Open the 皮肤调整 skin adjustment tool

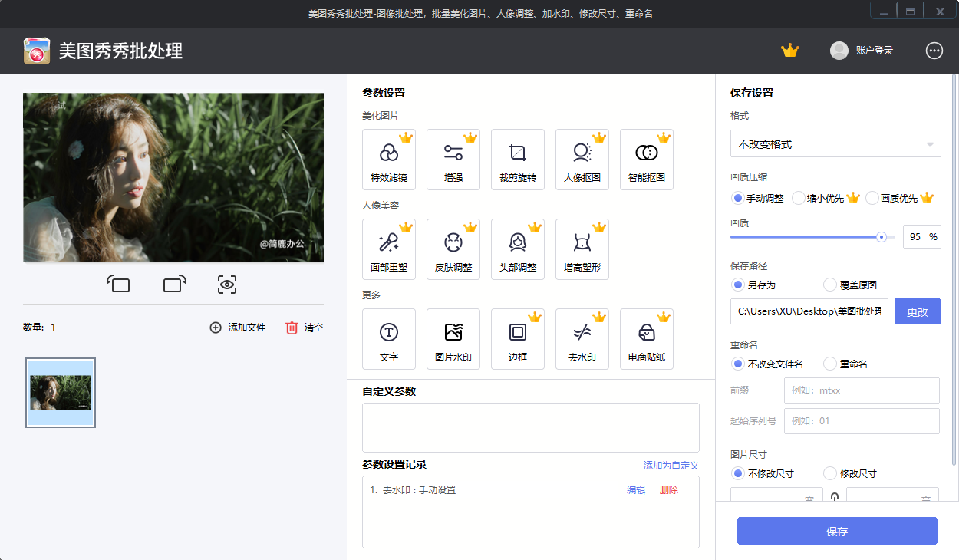pyautogui.click(x=453, y=249)
